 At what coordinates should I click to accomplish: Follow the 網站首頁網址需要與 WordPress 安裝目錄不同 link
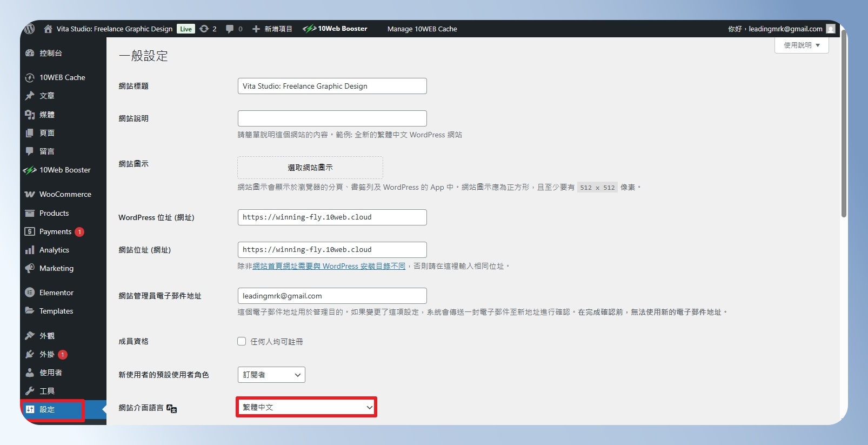click(329, 266)
